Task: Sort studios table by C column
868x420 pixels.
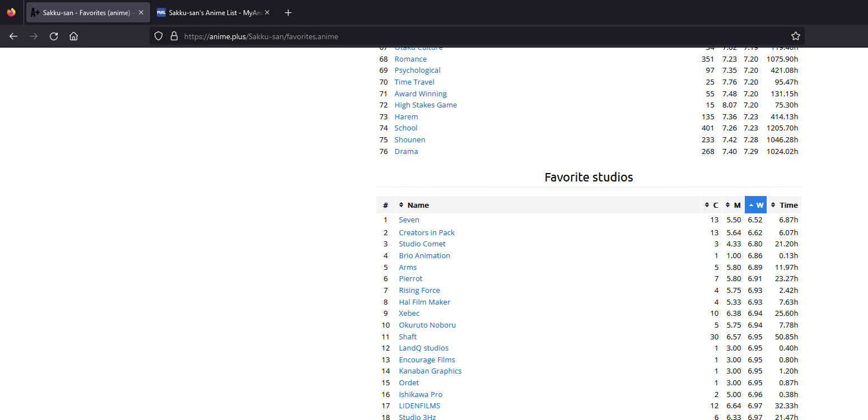Action: (711, 205)
